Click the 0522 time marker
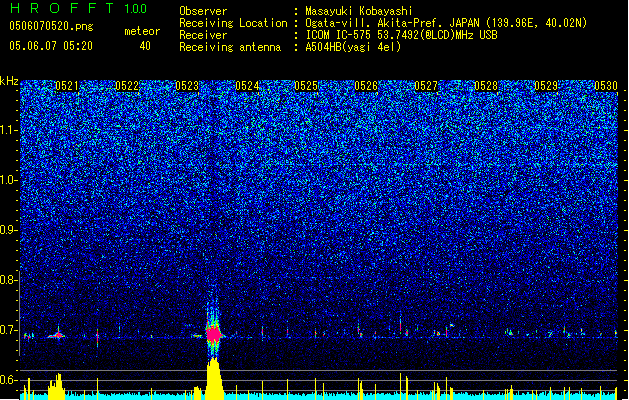 pyautogui.click(x=127, y=86)
